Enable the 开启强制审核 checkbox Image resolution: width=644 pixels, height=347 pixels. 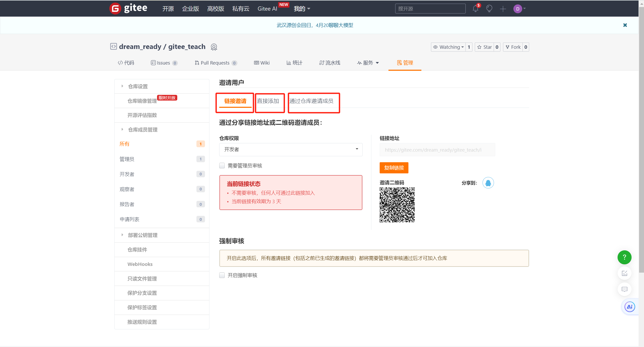pyautogui.click(x=222, y=275)
